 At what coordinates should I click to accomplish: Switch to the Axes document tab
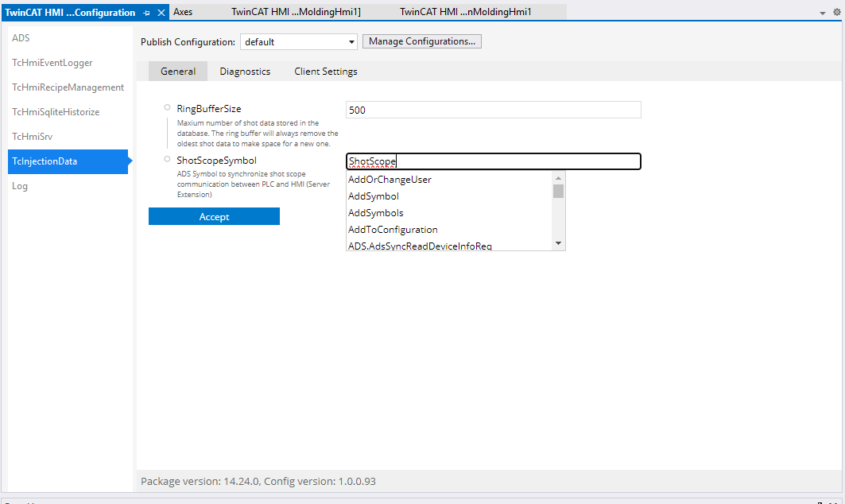(183, 12)
